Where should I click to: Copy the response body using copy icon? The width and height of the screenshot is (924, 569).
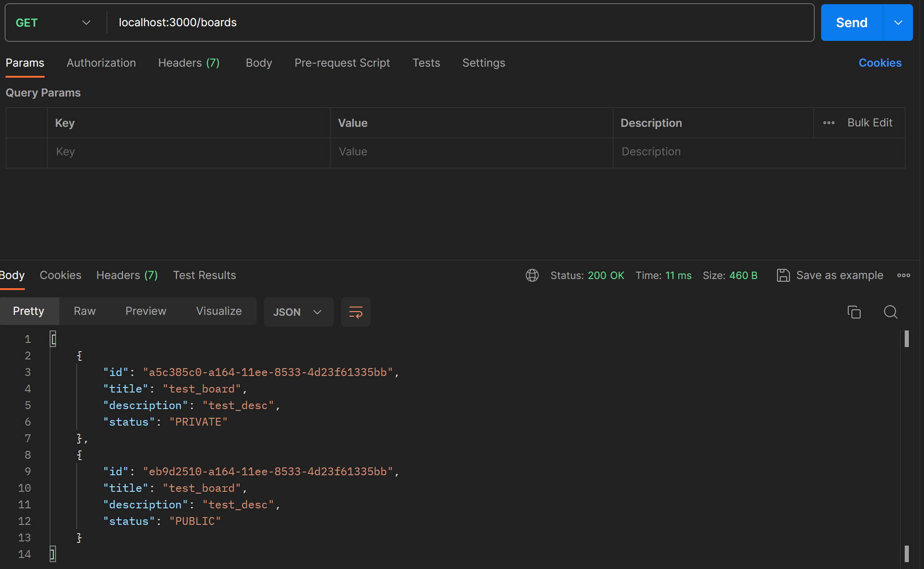tap(854, 312)
